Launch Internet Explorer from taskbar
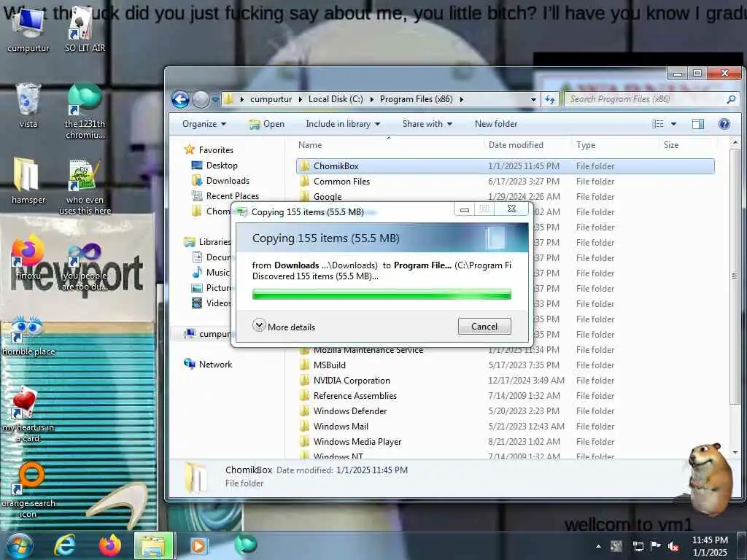Image resolution: width=747 pixels, height=560 pixels. [x=65, y=545]
